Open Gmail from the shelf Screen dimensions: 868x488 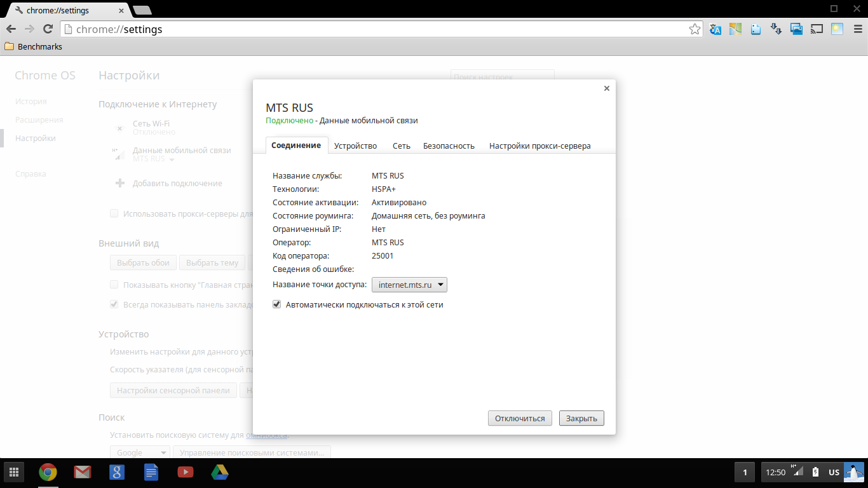82,472
